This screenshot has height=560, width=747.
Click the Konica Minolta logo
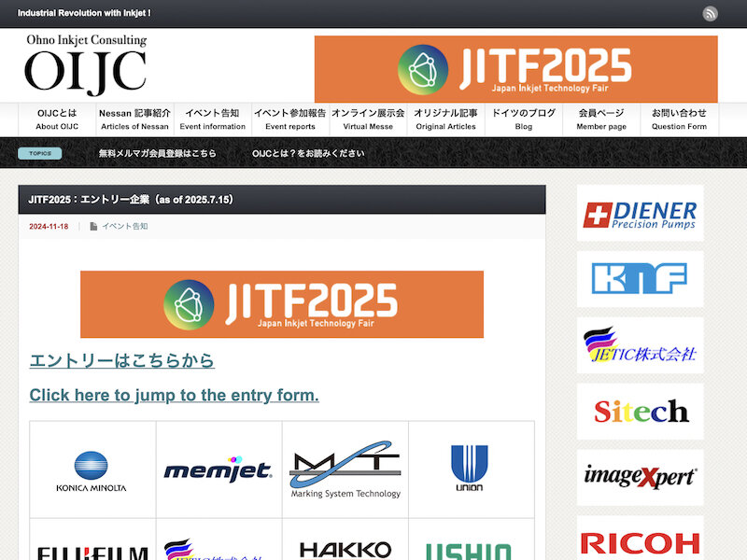(91, 471)
